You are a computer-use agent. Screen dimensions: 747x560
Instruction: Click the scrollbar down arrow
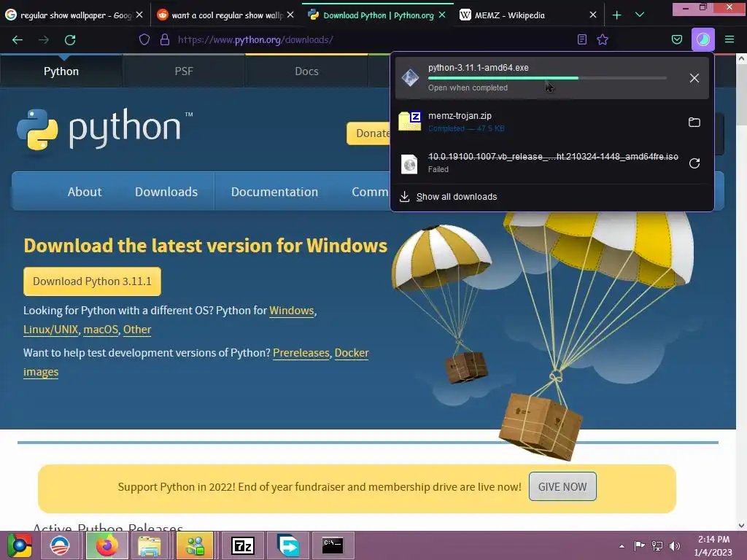coord(741,526)
